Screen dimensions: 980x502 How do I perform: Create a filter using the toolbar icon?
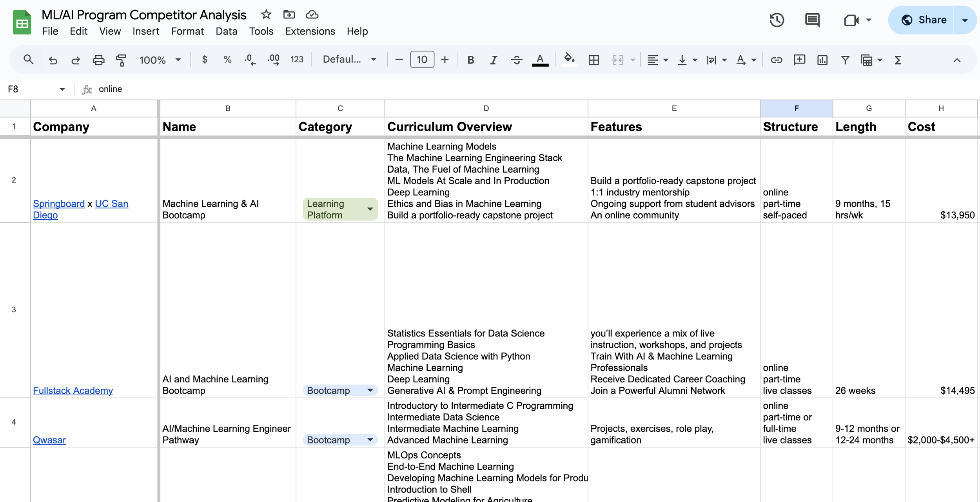click(845, 60)
